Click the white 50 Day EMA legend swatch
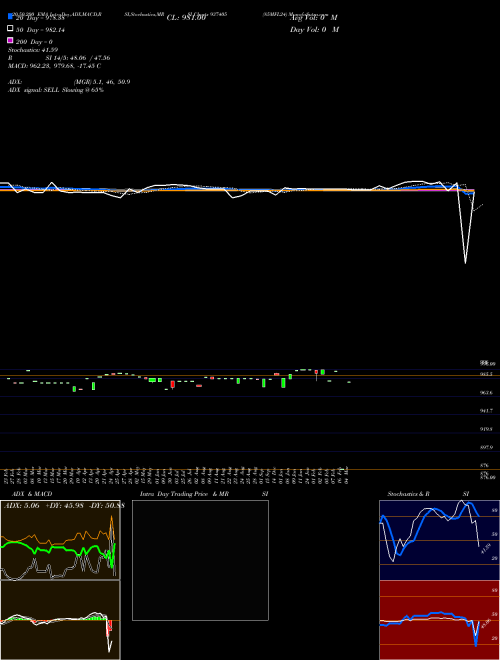Screen dimensions: 500x660 coord(11,29)
